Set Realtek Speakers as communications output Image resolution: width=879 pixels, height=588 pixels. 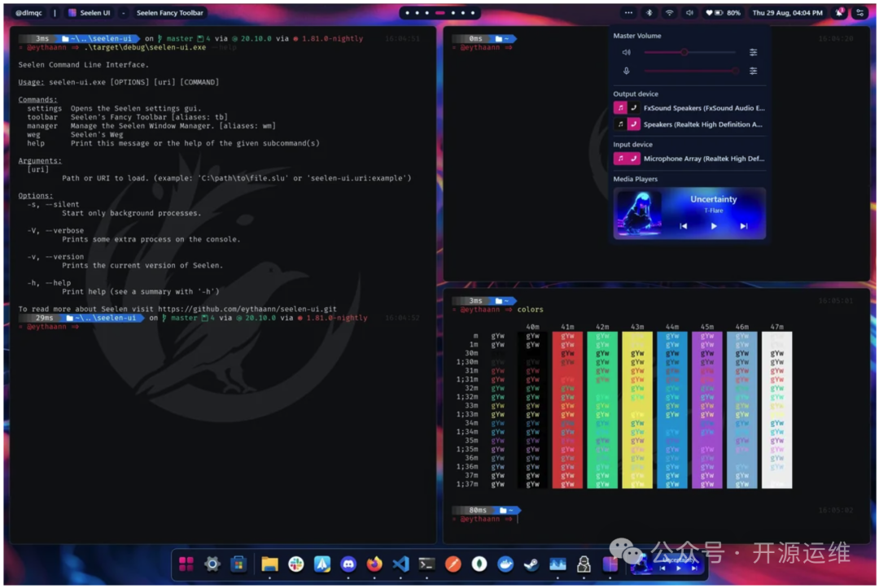[x=633, y=124]
